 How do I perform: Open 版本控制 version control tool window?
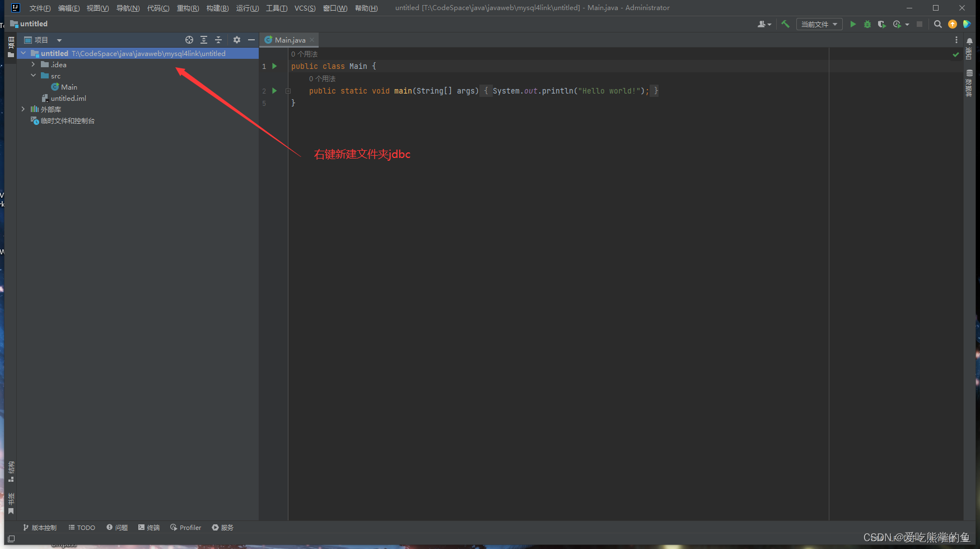click(x=40, y=527)
